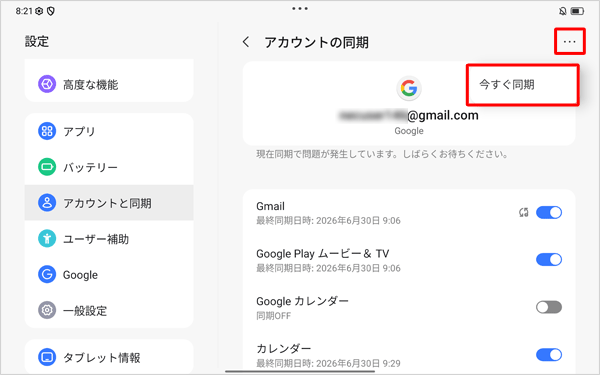The width and height of the screenshot is (600, 375).
Task: Toggle カレンダー sync switch
Action: (549, 354)
